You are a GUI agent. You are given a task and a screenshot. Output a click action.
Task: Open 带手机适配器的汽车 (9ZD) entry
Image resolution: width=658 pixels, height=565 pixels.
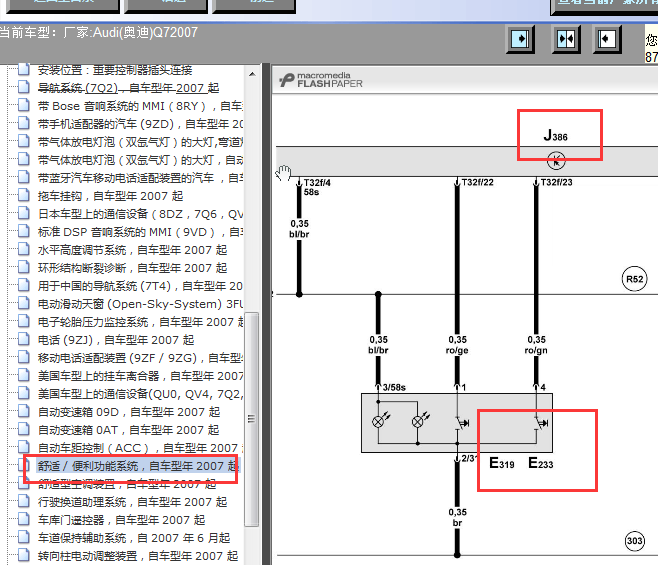[x=140, y=124]
